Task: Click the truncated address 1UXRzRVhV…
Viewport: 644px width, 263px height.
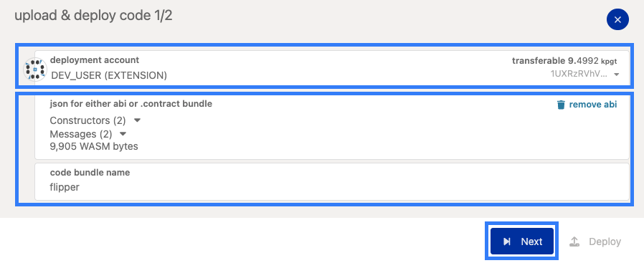Action: pos(580,75)
